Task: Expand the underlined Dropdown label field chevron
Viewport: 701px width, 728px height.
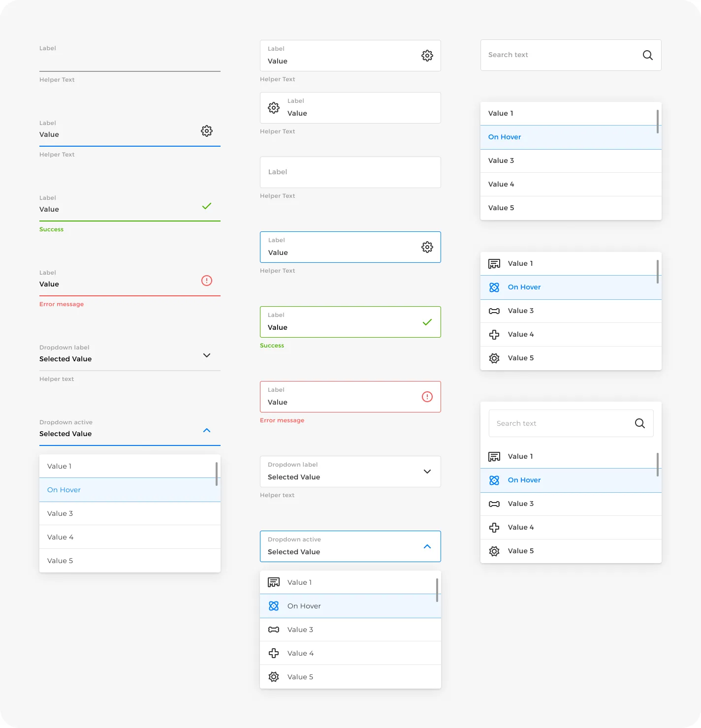Action: tap(207, 355)
